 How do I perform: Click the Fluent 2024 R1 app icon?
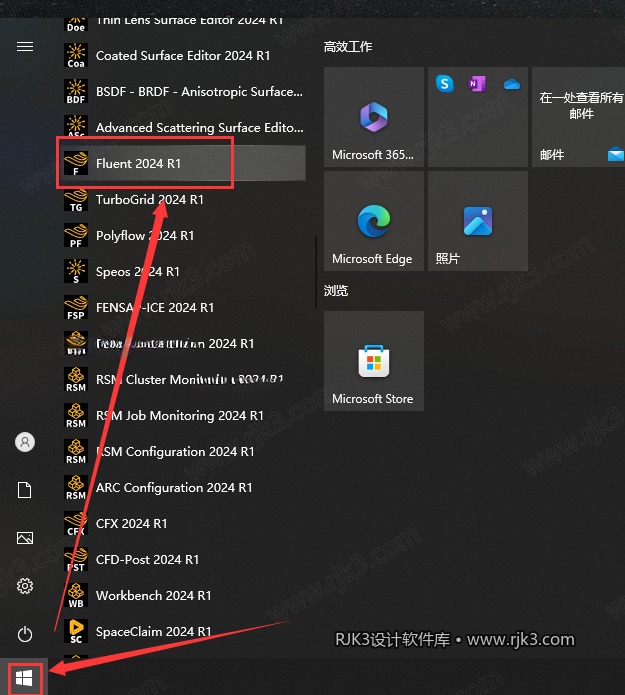pyautogui.click(x=76, y=163)
